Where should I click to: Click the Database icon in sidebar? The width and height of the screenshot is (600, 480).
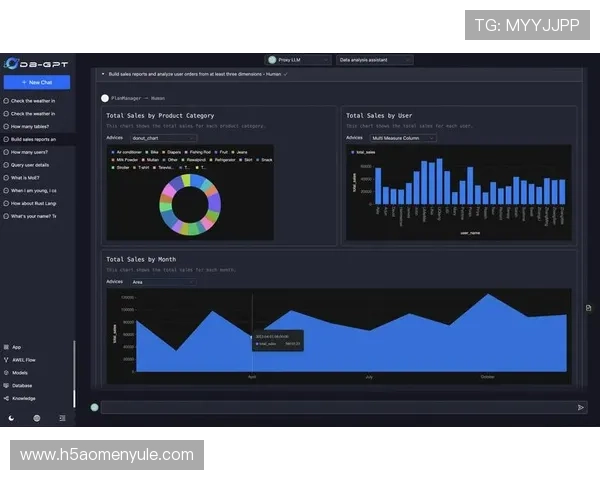click(6, 385)
